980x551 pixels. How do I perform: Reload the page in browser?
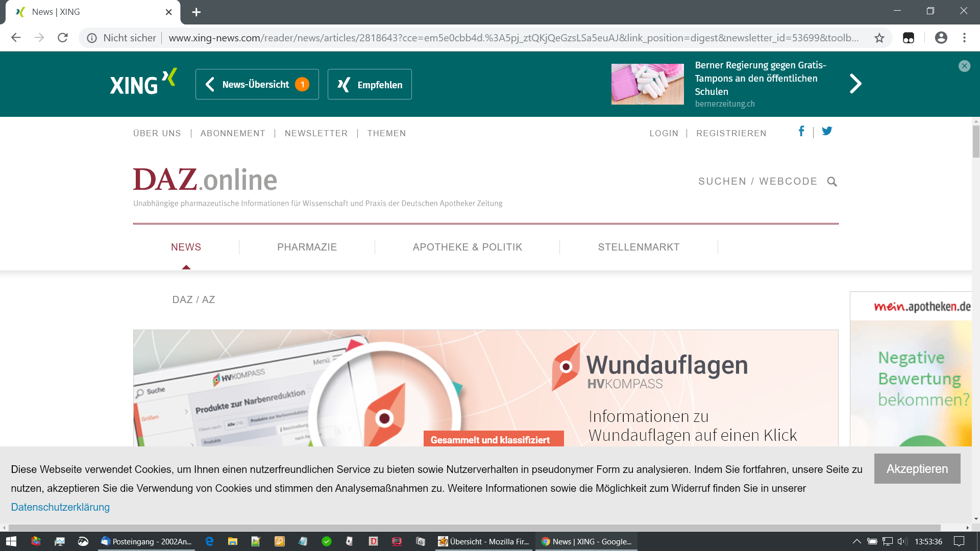(63, 38)
